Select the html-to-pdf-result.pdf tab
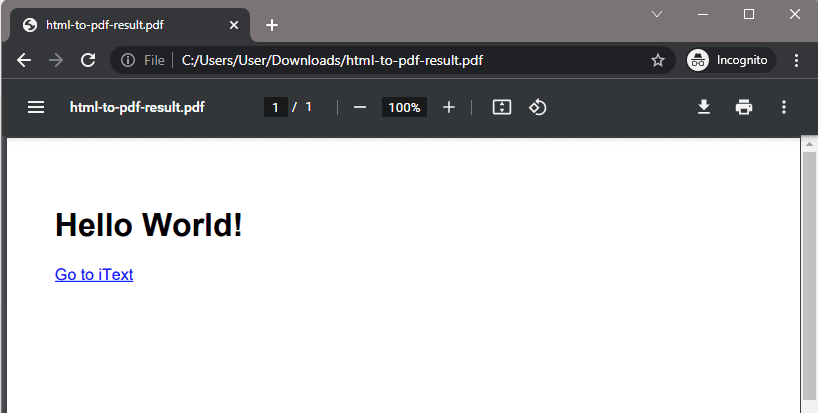 pos(120,25)
